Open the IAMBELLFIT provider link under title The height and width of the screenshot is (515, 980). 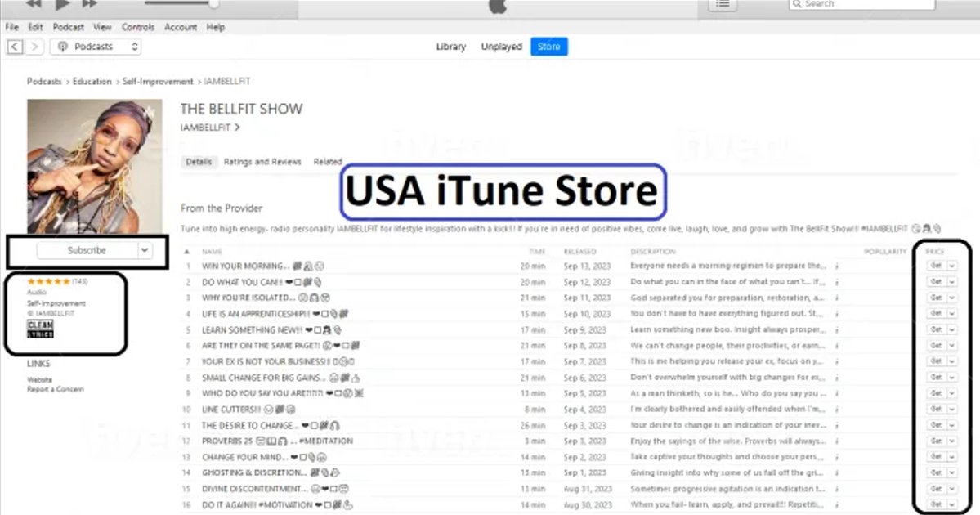click(209, 128)
